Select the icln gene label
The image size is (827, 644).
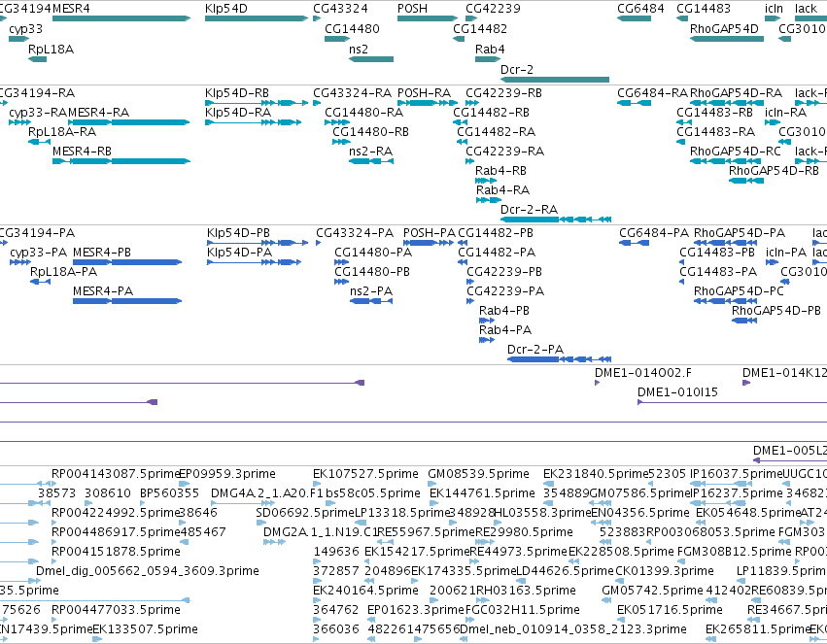click(774, 9)
